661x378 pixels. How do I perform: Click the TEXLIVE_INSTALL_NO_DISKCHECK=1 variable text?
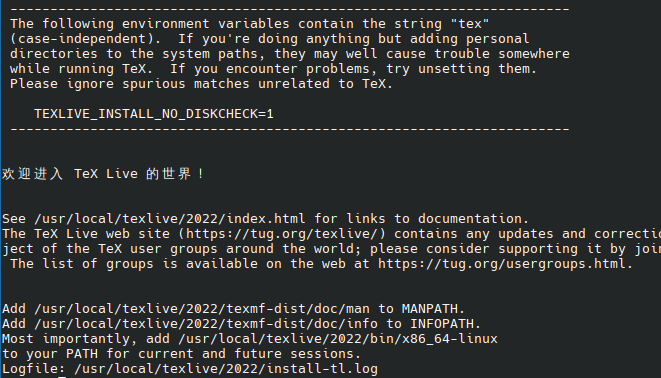pyautogui.click(x=154, y=114)
